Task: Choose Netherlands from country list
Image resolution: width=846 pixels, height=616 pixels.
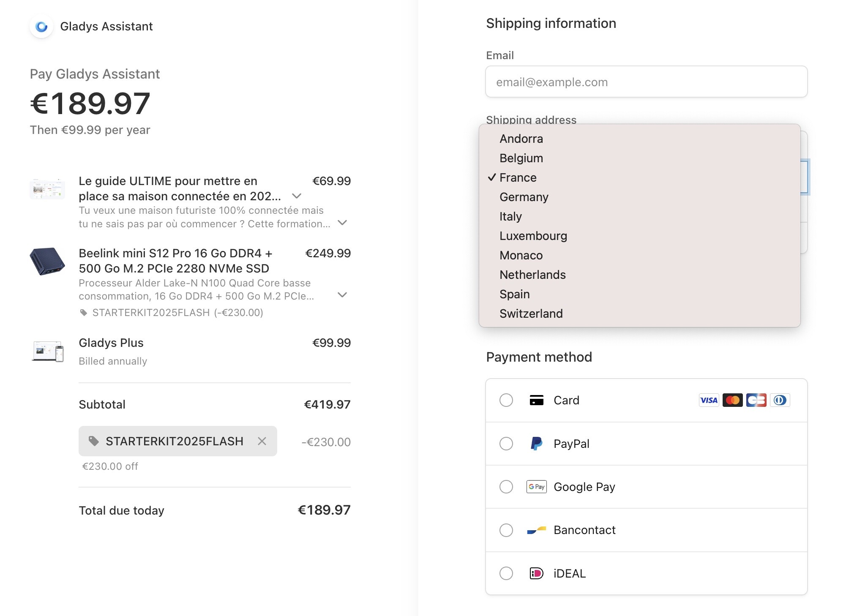Action: pyautogui.click(x=639, y=275)
